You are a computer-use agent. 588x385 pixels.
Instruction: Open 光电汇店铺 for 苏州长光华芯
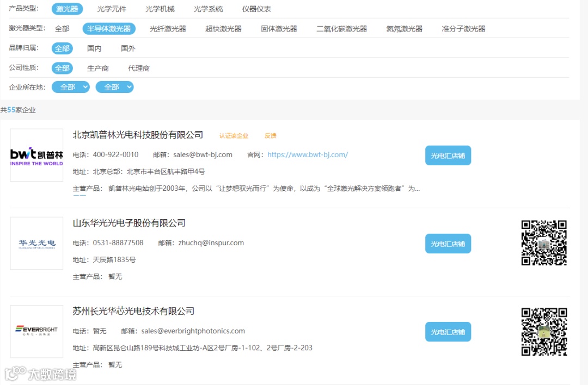pos(448,332)
